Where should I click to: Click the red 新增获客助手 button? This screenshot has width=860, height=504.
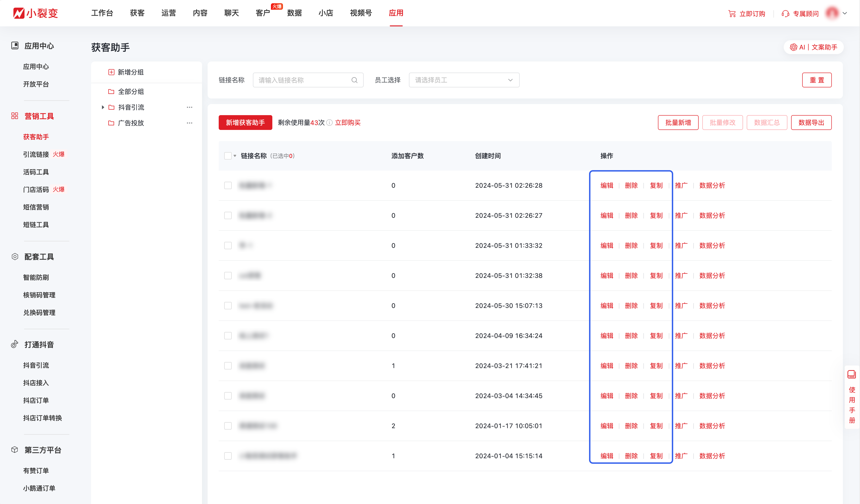coord(245,123)
